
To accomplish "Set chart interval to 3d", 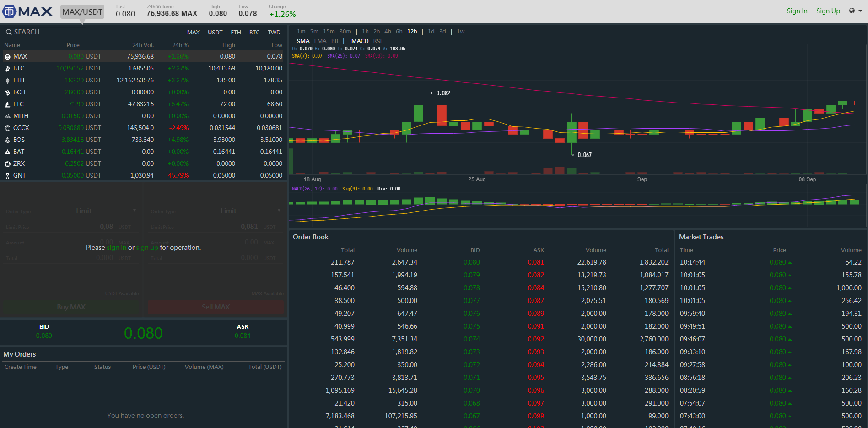I will [x=442, y=32].
